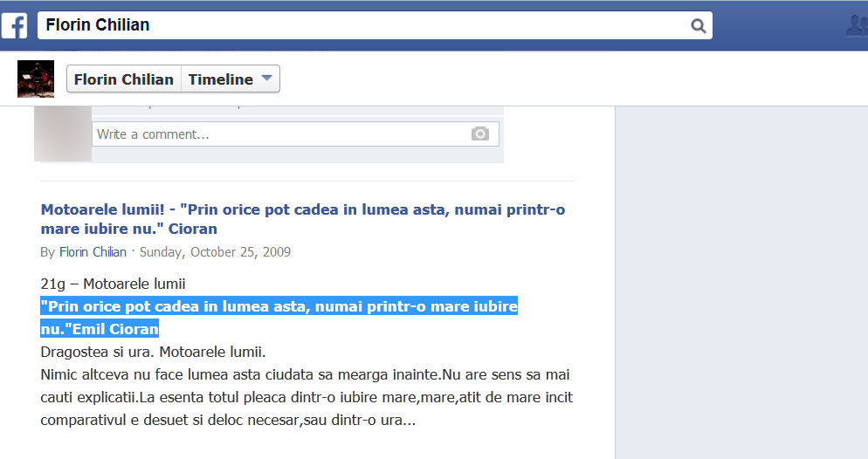868x459 pixels.
Task: Click the paragraph starting Nimic altceva
Action: (307, 397)
